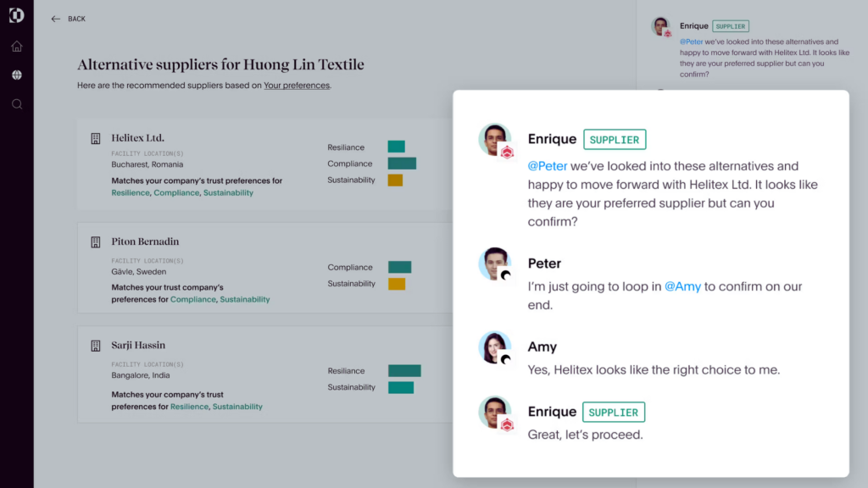Click the @Amy mention in Peter's message

click(x=682, y=286)
